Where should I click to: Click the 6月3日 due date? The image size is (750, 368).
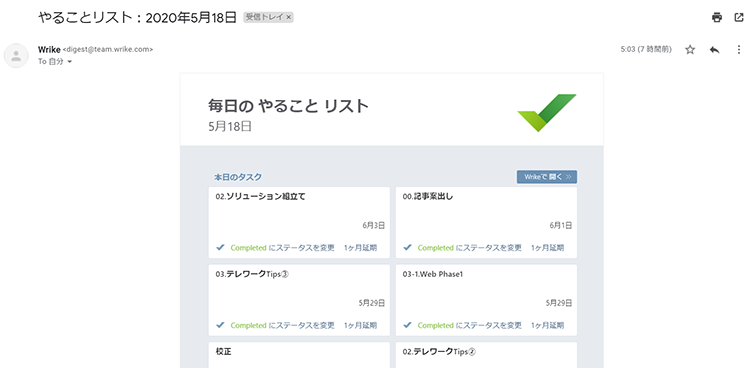pos(374,225)
